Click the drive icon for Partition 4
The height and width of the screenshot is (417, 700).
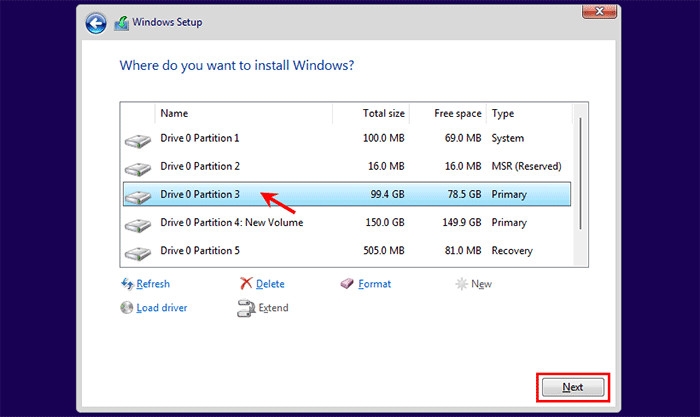click(x=138, y=225)
